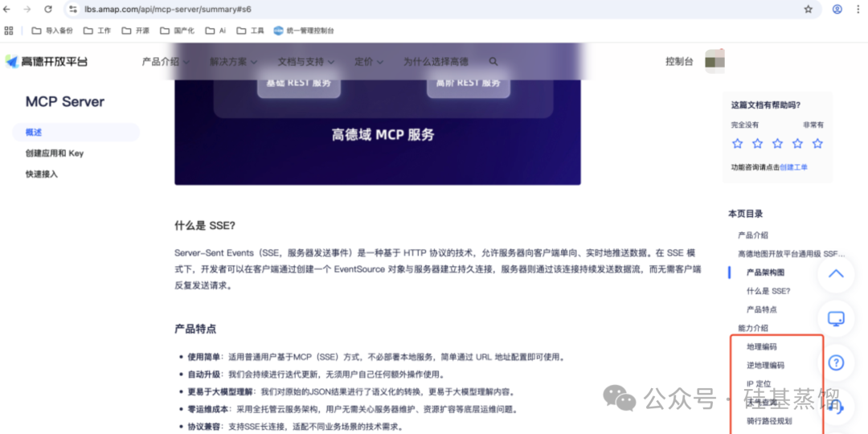Open 工具 bookmark folder
Viewport: 868px width, 434px height.
pos(250,31)
